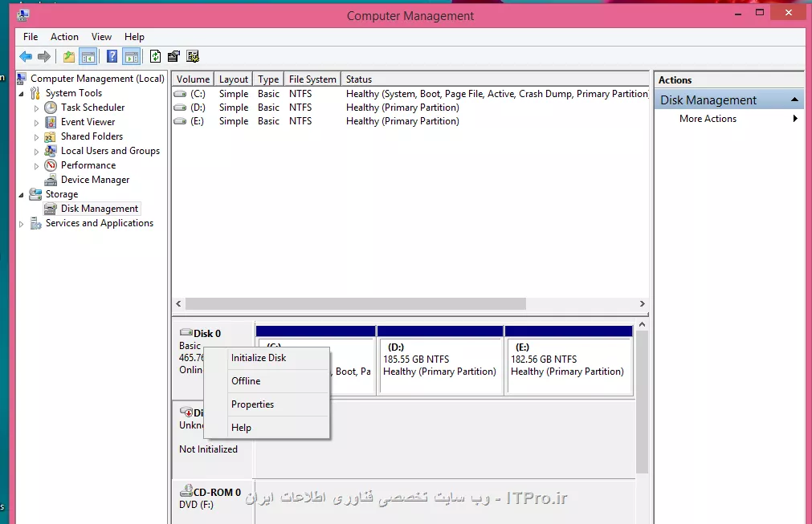Toggle Show/Hide Action Pane toolbar icon
The height and width of the screenshot is (524, 812).
tap(132, 56)
